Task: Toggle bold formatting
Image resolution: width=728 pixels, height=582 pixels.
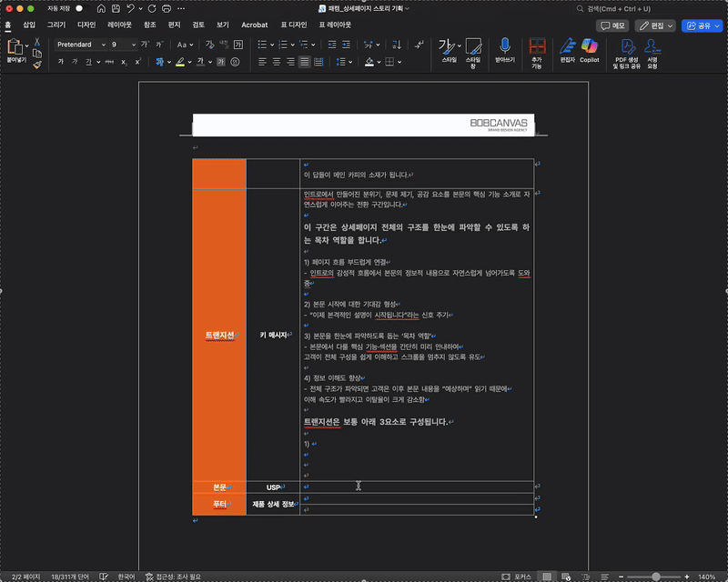Action: pyautogui.click(x=60, y=62)
